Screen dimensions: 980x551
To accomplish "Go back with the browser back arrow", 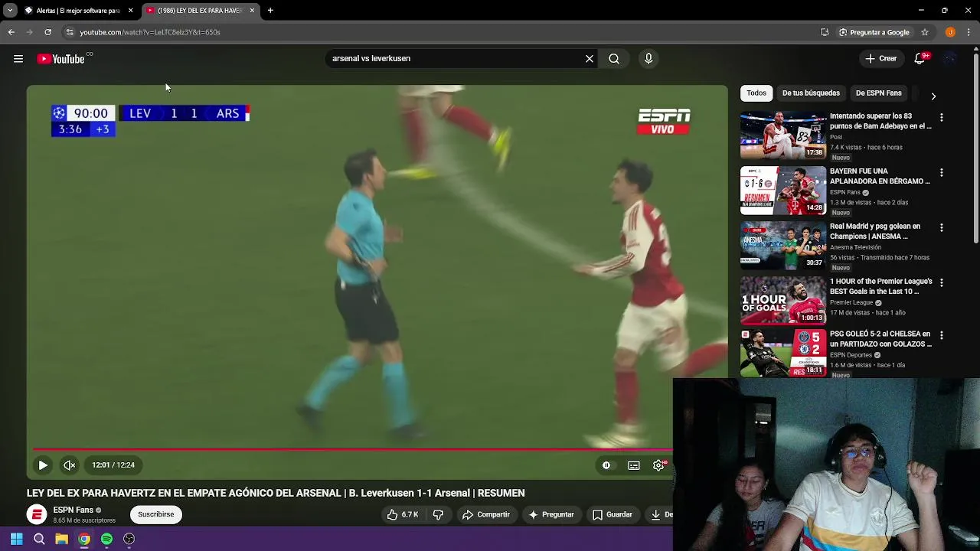I will (x=11, y=32).
